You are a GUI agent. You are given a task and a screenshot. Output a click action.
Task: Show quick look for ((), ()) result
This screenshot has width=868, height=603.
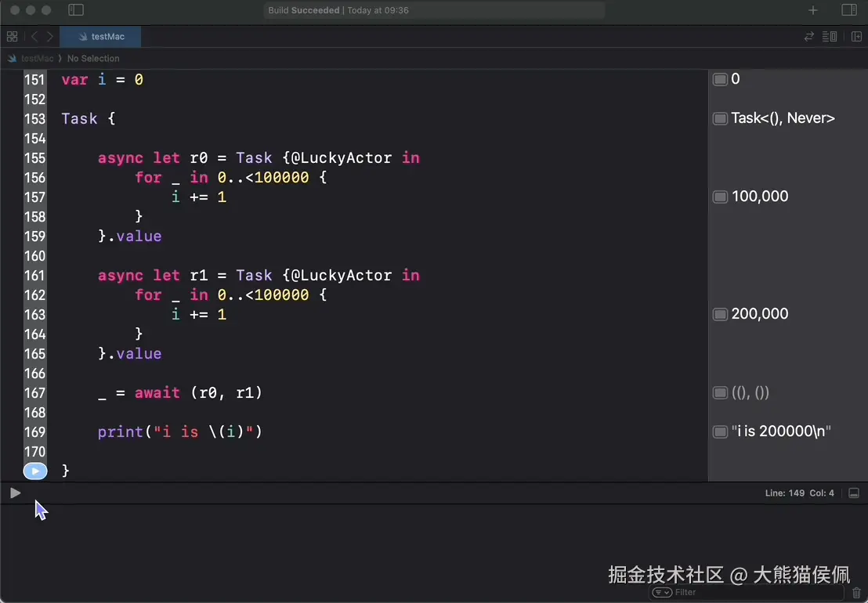720,393
